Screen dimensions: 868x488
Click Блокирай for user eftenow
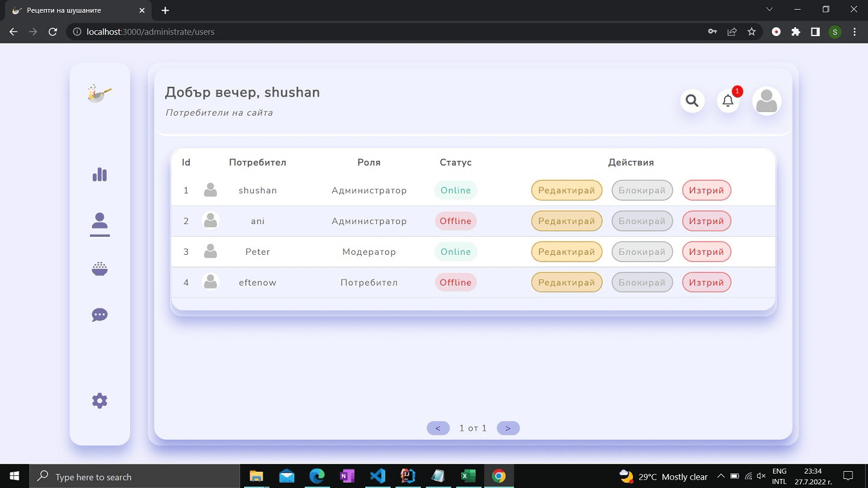(x=642, y=283)
